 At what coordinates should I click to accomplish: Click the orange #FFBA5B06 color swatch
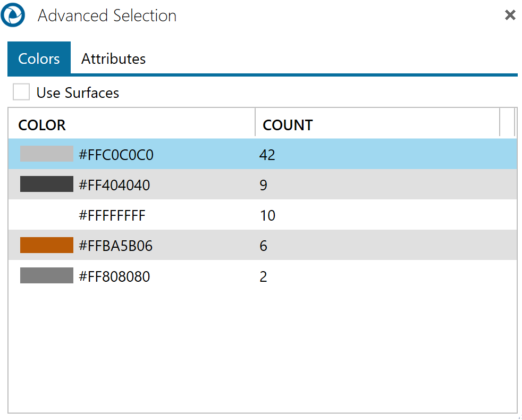pos(46,245)
